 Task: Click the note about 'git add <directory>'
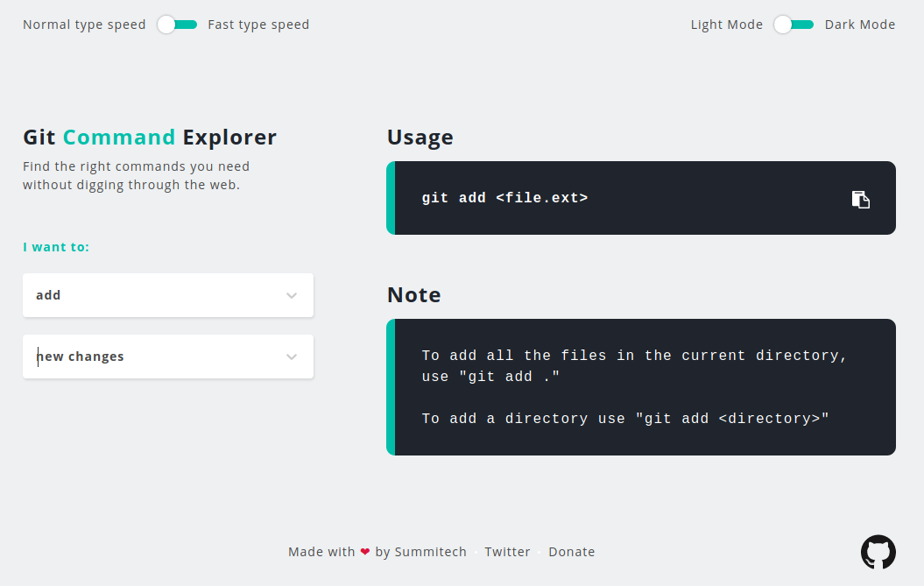pos(625,419)
